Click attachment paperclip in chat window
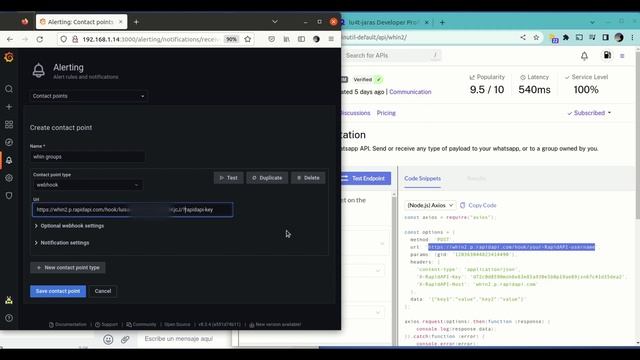 (x=125, y=339)
